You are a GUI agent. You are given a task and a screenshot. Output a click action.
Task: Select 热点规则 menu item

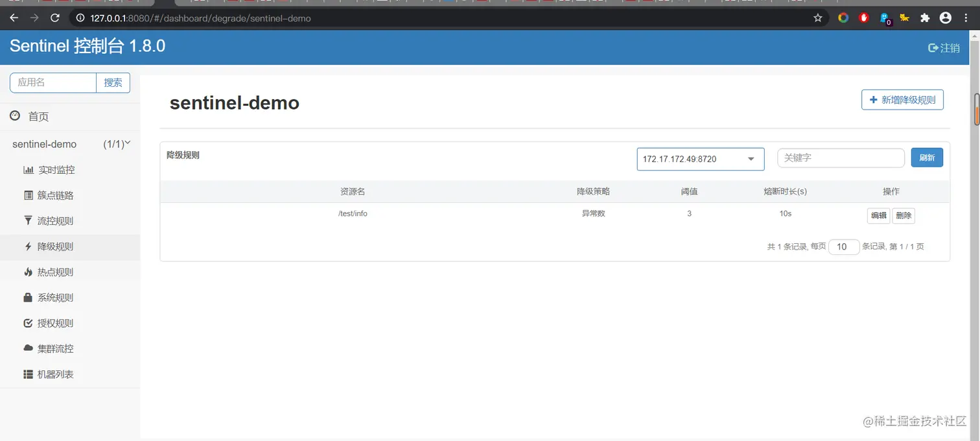point(56,272)
